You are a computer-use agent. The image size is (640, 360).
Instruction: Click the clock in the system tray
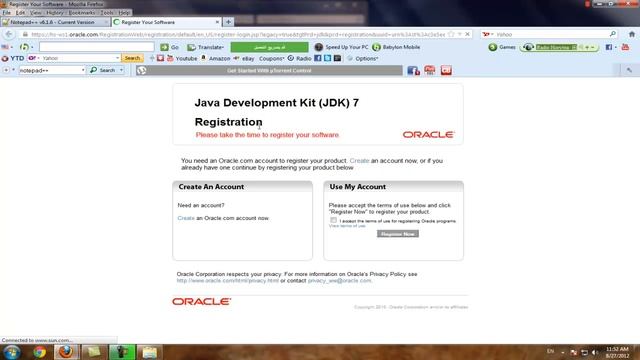pyautogui.click(x=617, y=352)
